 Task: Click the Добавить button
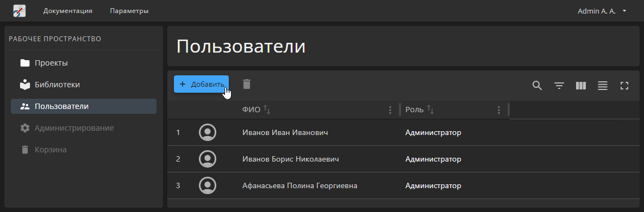(x=201, y=84)
